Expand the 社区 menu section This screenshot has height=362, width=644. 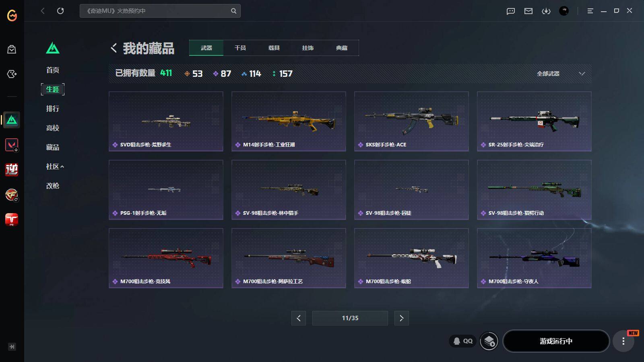coord(55,167)
